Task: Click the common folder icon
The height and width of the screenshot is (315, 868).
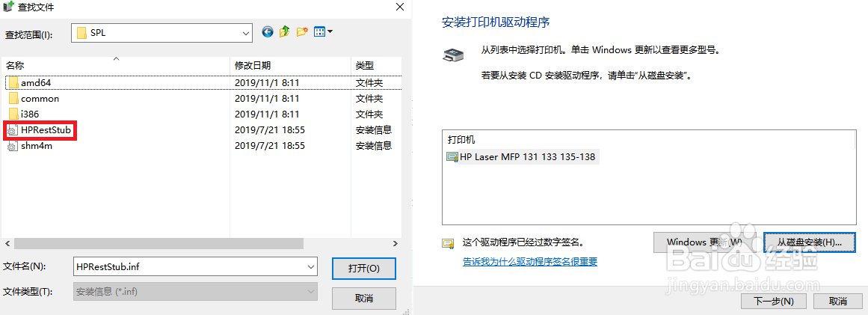Action: pos(13,99)
